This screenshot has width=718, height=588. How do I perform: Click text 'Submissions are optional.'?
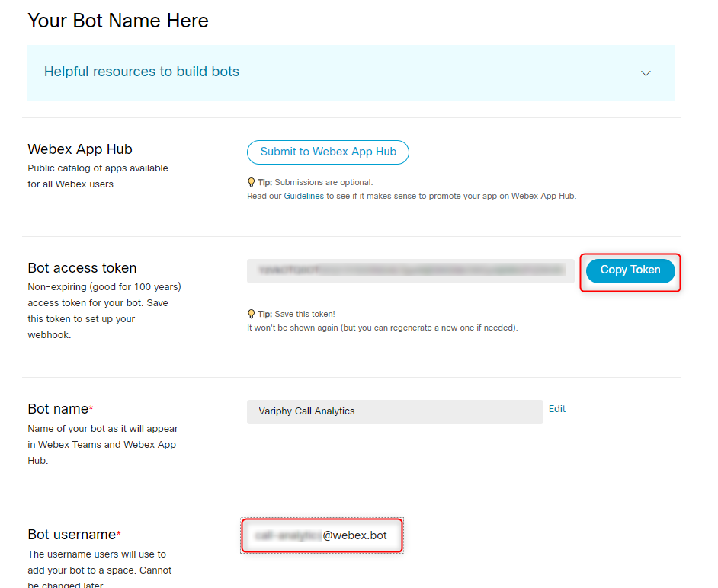tap(324, 182)
